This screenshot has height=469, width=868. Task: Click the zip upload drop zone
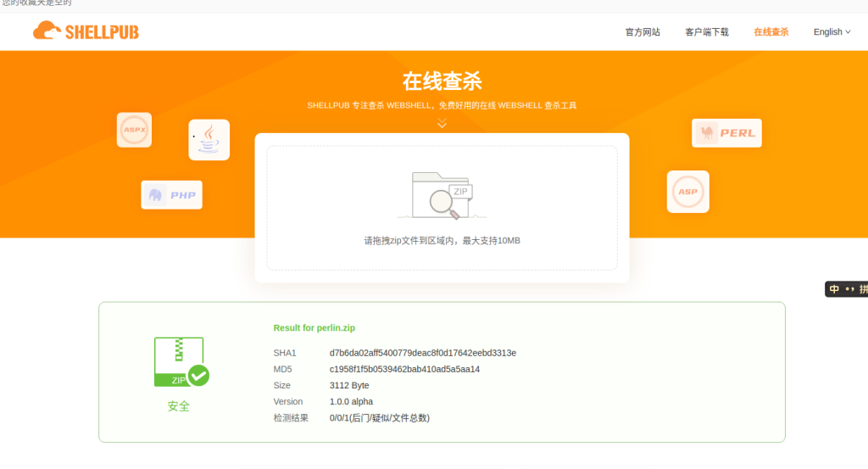tap(442, 208)
